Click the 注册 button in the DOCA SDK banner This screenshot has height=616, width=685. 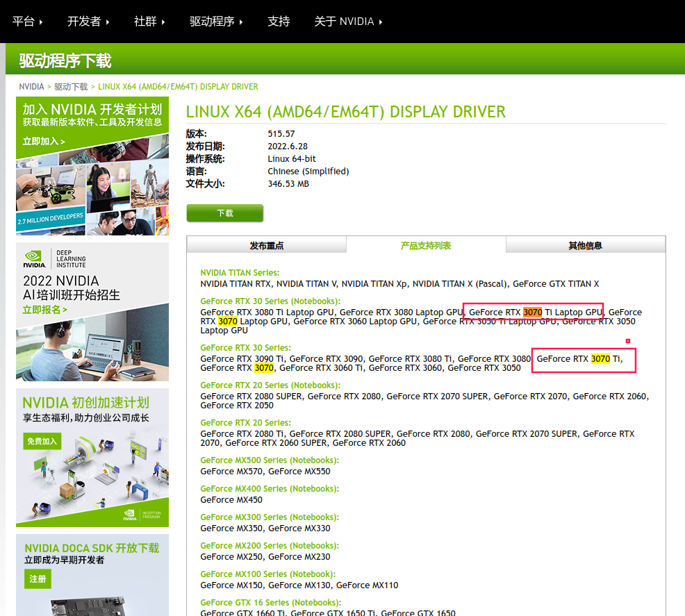pos(38,579)
